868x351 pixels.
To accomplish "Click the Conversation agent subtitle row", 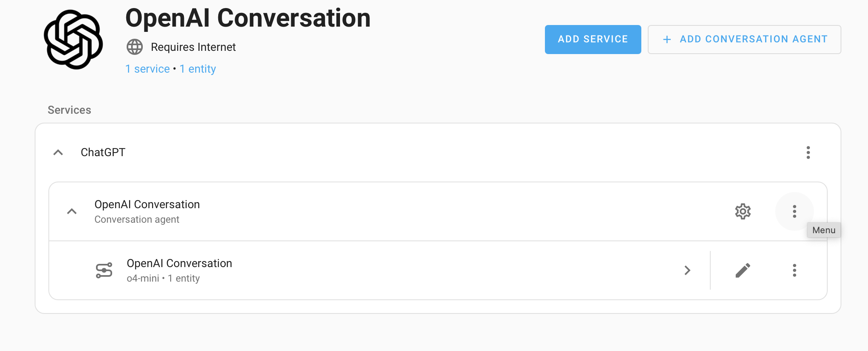I will (137, 219).
